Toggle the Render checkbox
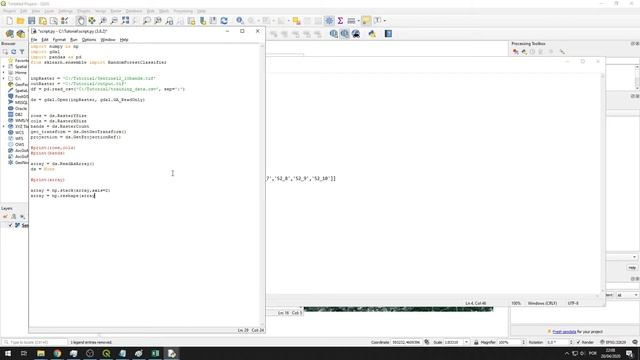The height and width of the screenshot is (360, 640). point(578,342)
